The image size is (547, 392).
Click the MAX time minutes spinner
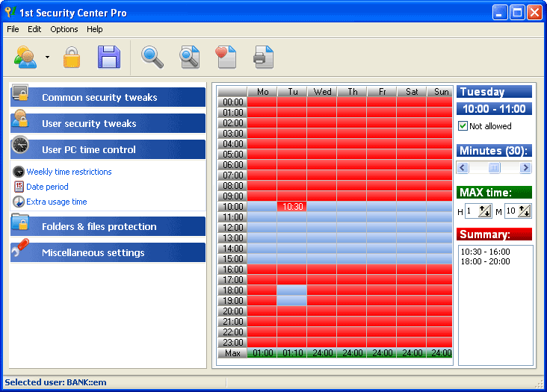[525, 211]
